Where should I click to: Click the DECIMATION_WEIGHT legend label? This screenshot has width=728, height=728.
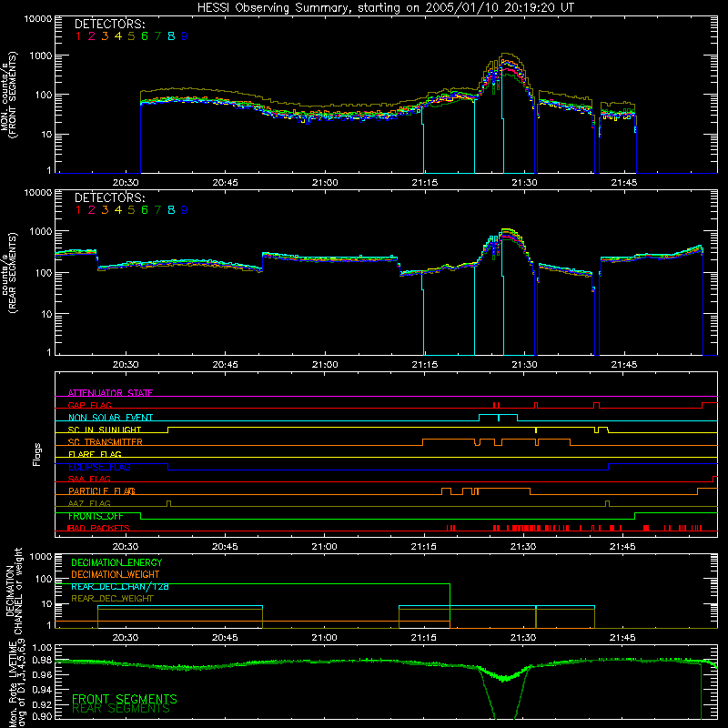click(x=116, y=574)
